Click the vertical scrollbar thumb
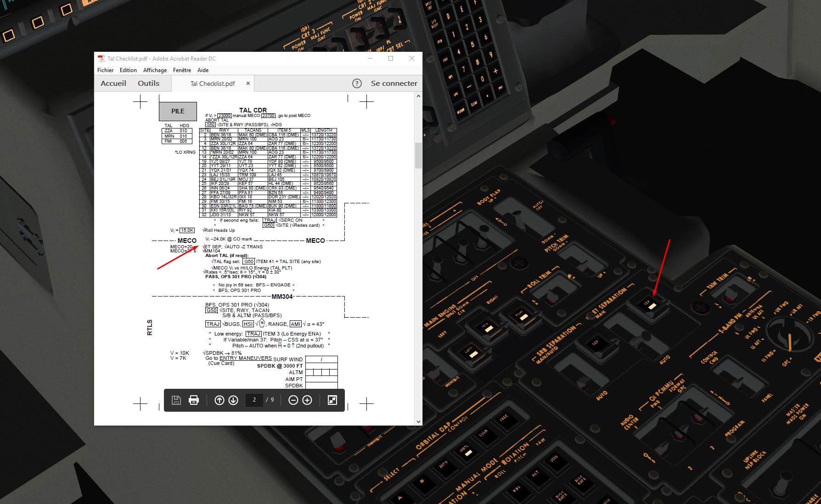Image resolution: width=821 pixels, height=504 pixels. point(418,156)
